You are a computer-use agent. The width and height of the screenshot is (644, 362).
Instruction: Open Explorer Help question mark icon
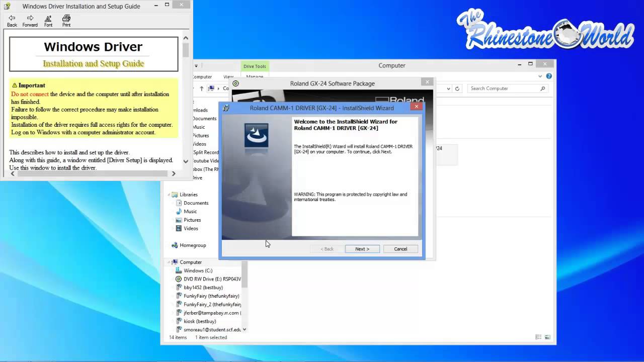coord(549,76)
